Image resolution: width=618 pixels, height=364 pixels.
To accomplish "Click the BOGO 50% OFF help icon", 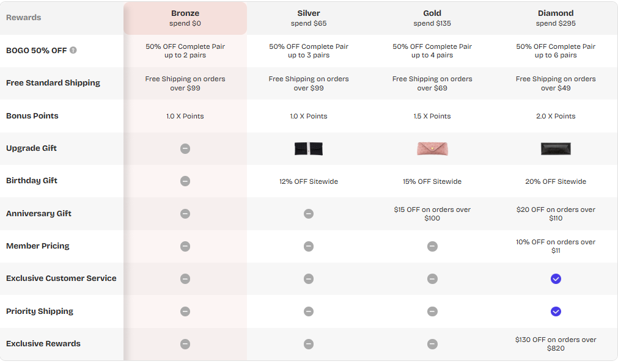I will pyautogui.click(x=73, y=50).
